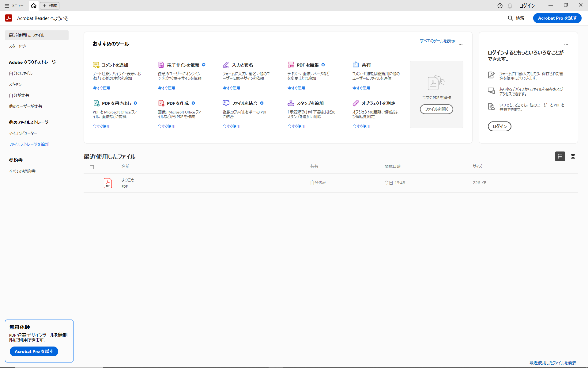Image resolution: width=588 pixels, height=368 pixels.
Task: Open the help question mark icon
Action: (x=500, y=6)
